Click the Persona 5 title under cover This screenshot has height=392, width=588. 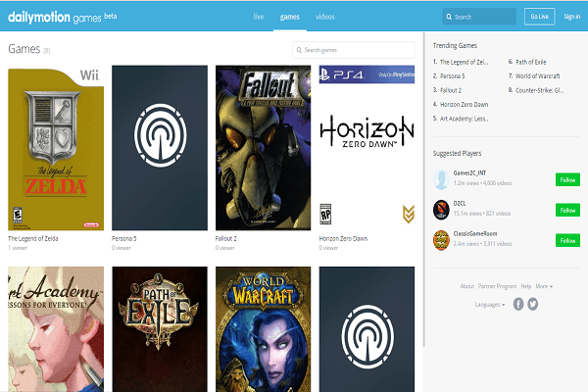(124, 238)
